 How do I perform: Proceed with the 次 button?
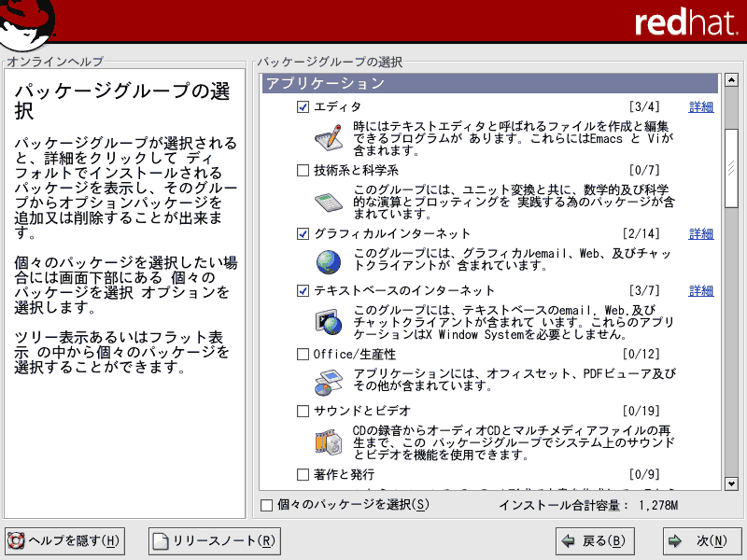coord(702,541)
